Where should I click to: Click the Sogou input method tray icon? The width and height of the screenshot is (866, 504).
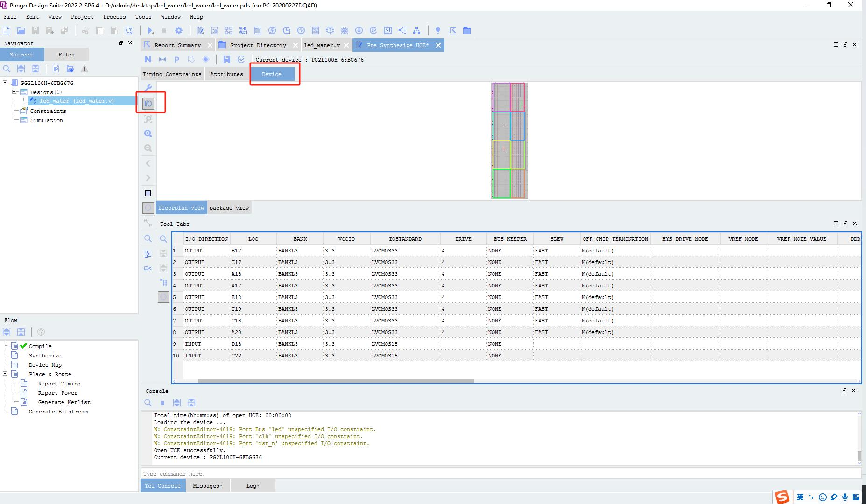coord(782,497)
